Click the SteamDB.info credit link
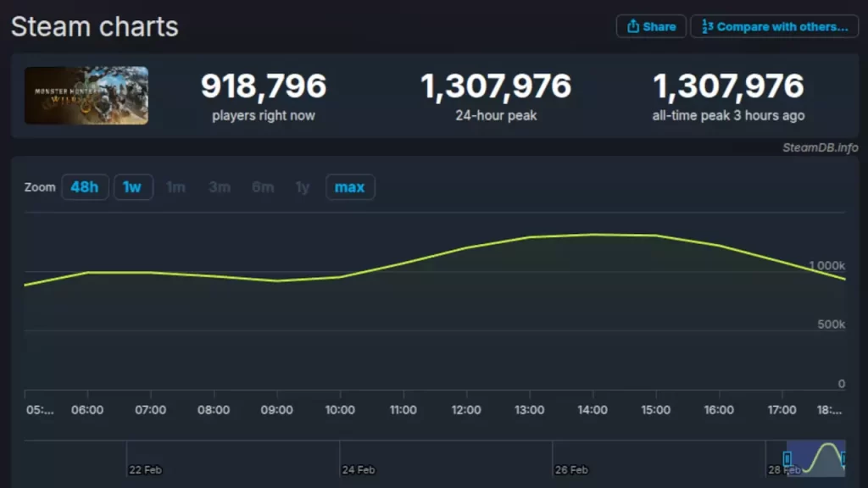This screenshot has width=868, height=488. [820, 147]
